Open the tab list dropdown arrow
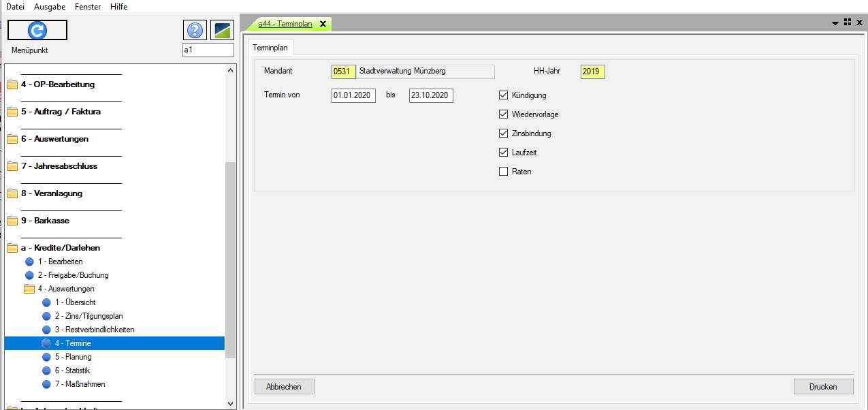This screenshot has height=410, width=868. (x=835, y=23)
